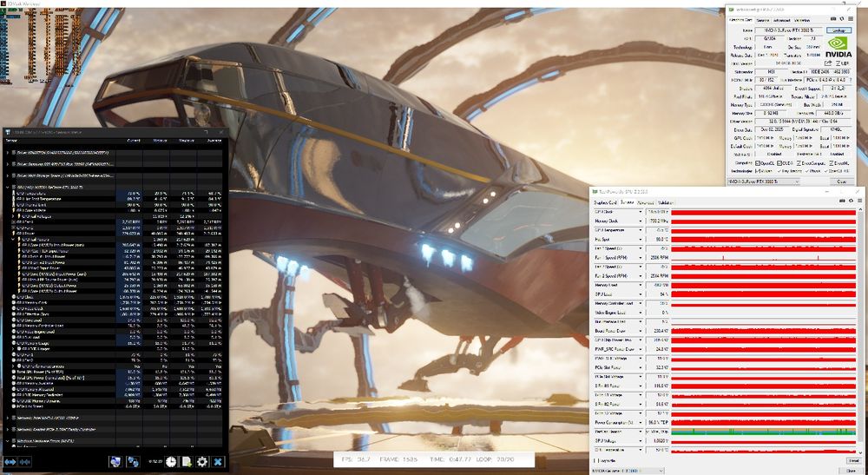Viewport: 868px width, 475px height.
Task: Open GPU selection dropdown in GPU-Z Graphics Card window
Action: click(763, 181)
